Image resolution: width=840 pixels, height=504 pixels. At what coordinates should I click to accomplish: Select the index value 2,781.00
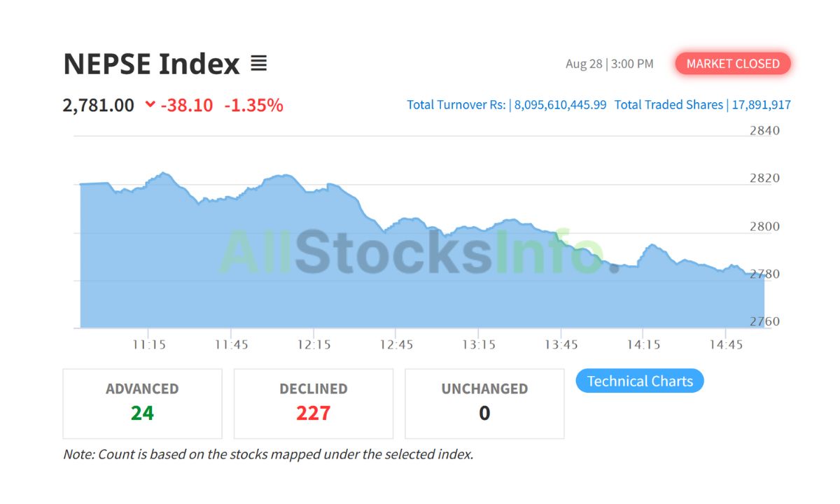point(97,104)
